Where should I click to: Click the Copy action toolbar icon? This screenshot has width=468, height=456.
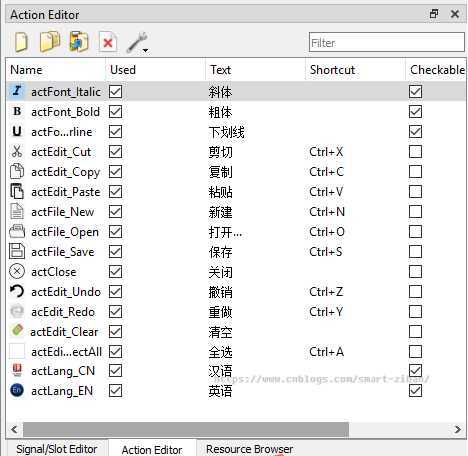pyautogui.click(x=50, y=42)
